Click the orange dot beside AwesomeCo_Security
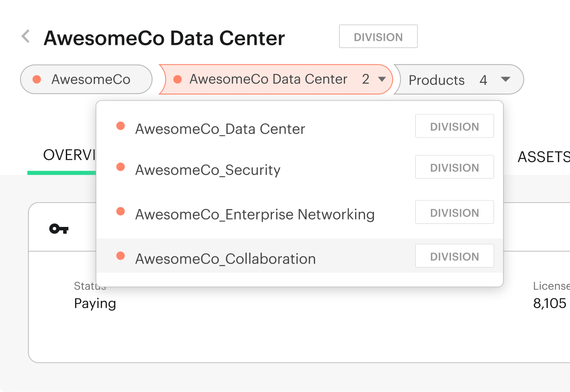The image size is (570, 392). click(x=120, y=166)
